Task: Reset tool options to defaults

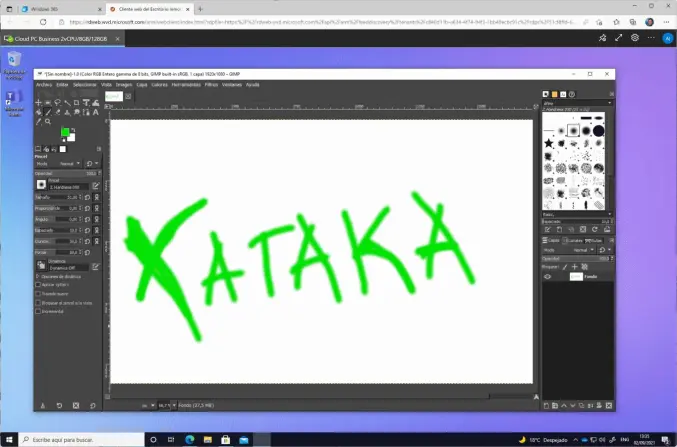Action: click(93, 406)
